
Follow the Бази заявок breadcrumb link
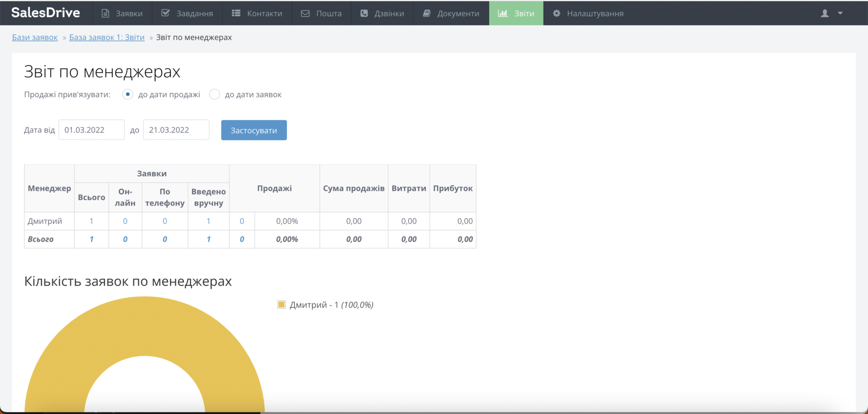click(x=35, y=37)
